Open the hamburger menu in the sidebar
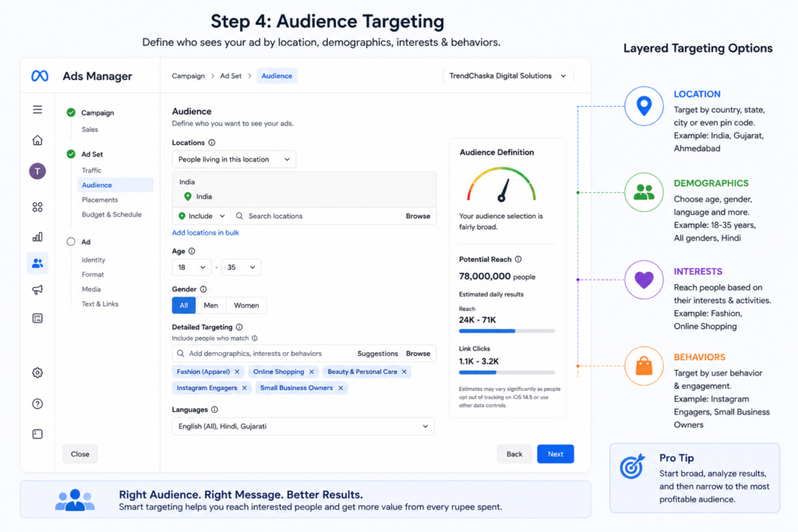 [37, 109]
